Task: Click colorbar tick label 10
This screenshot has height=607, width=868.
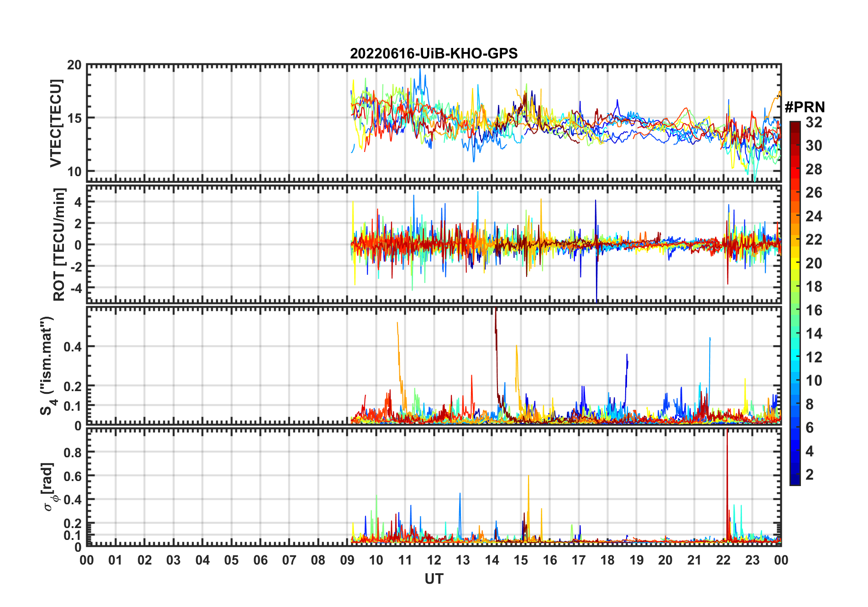Action: [814, 380]
